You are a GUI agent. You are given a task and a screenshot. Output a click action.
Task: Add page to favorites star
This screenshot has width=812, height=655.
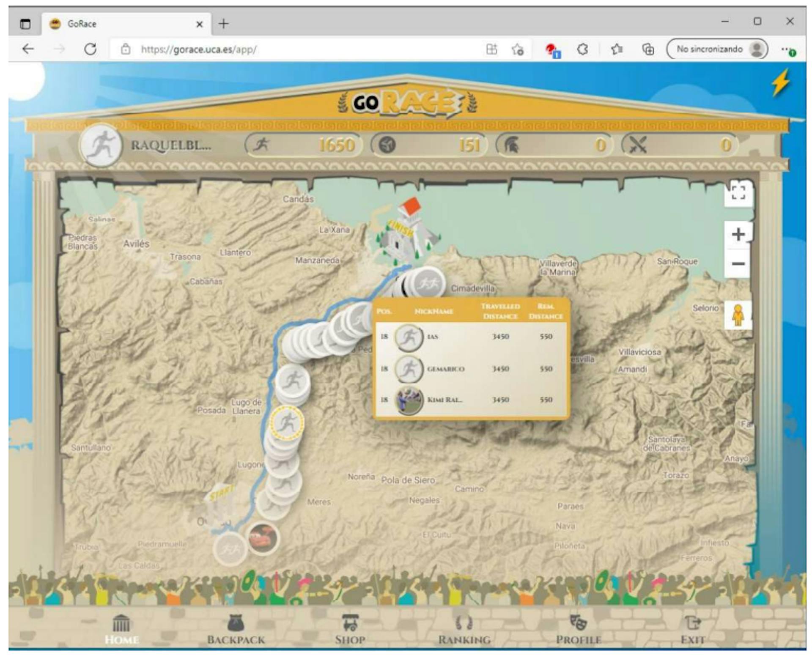(x=517, y=49)
